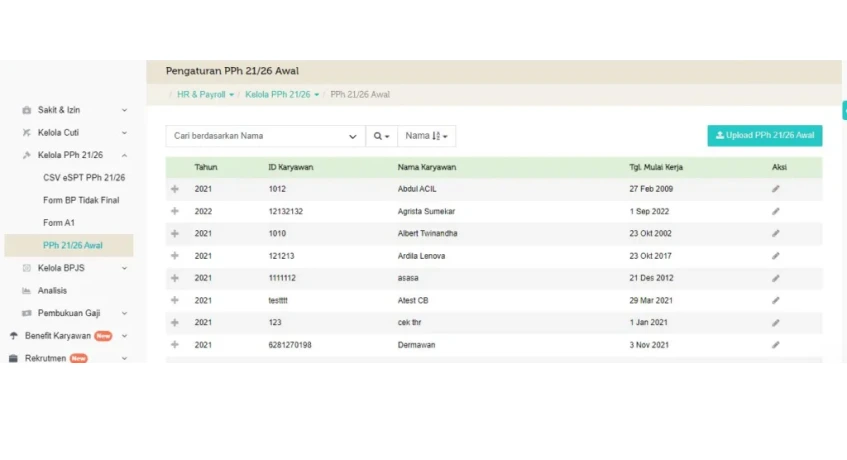Screen dimensions: 847x460
Task: Click the Rekrutmen briefcase icon
Action: pos(14,358)
